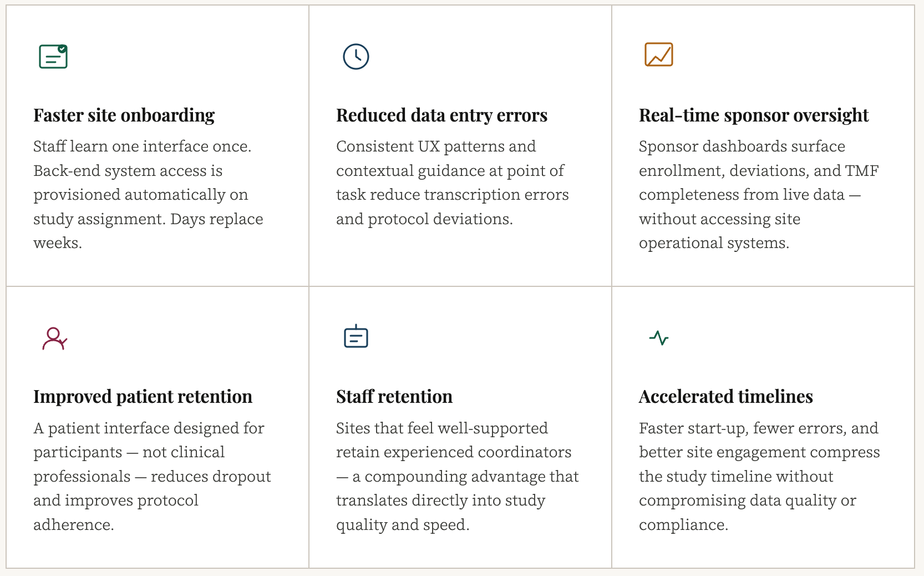Viewport: 924px width, 576px height.
Task: Click the green pulse activity icon
Action: pyautogui.click(x=658, y=338)
